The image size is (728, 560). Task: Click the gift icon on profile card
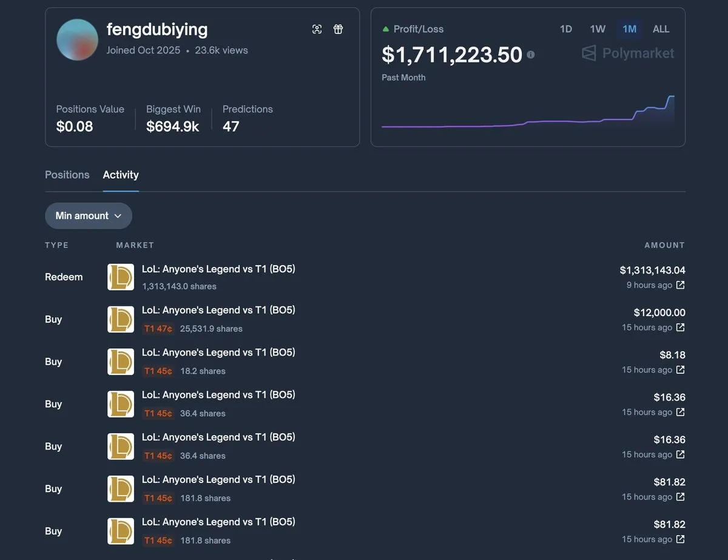coord(339,29)
